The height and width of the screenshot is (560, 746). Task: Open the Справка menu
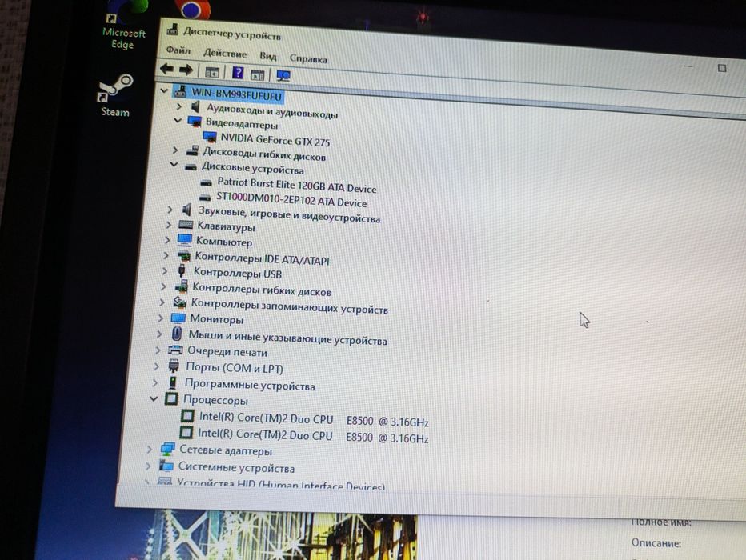(x=308, y=59)
